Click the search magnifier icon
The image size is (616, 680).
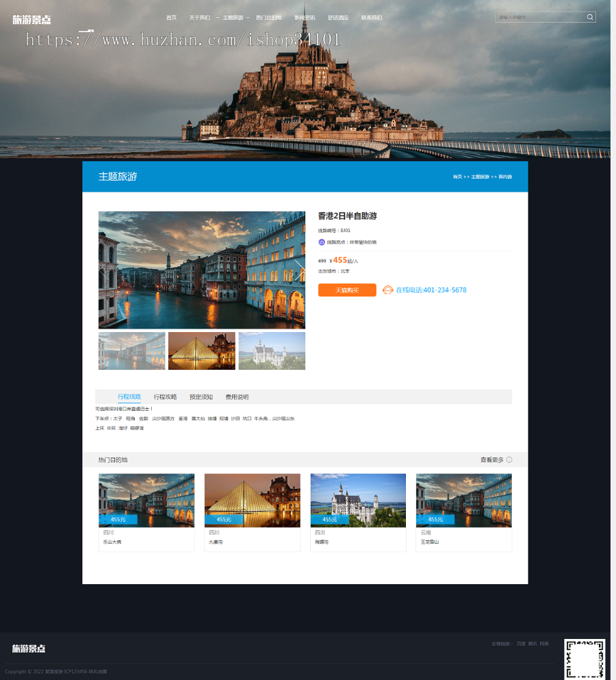(589, 17)
